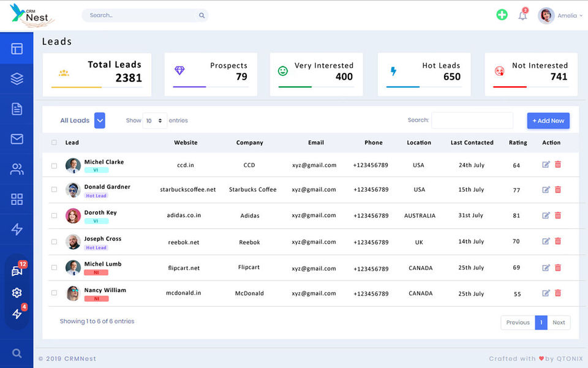Check the Doroth Key row checkbox

[54, 216]
